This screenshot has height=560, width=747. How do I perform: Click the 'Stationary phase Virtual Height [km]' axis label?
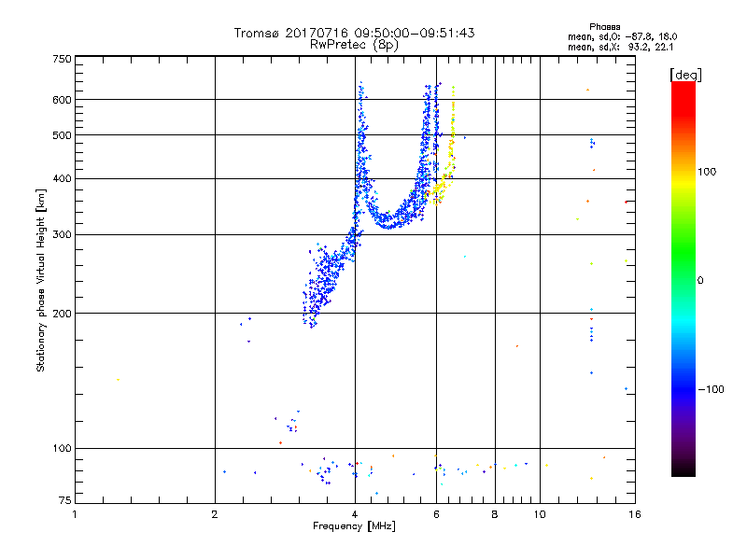click(40, 280)
